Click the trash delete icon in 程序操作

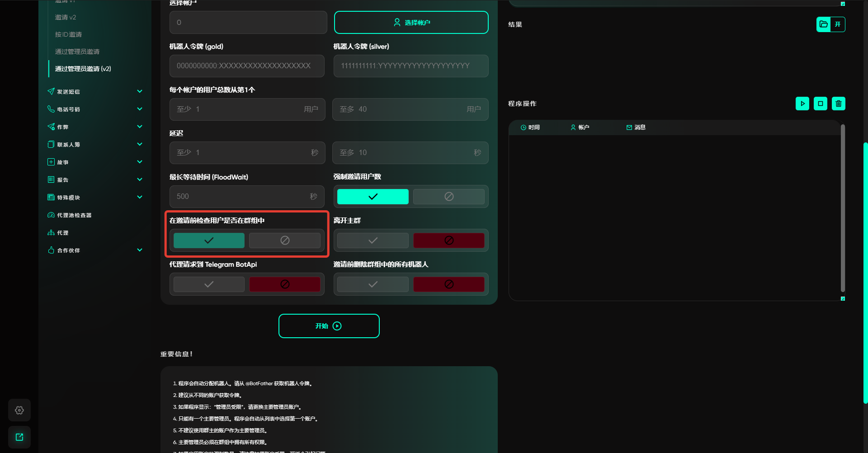839,104
